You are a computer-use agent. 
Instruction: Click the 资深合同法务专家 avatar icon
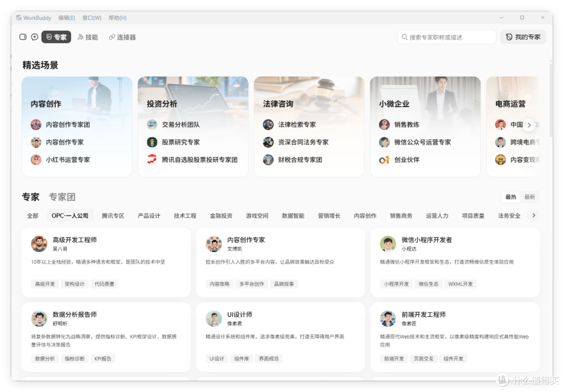[x=268, y=142]
